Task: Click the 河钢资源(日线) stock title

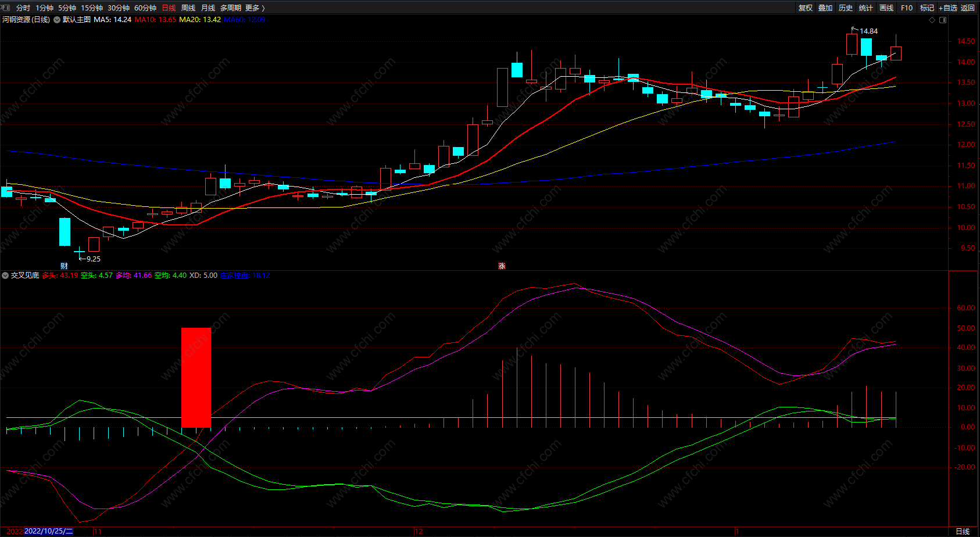Action: tap(26, 20)
